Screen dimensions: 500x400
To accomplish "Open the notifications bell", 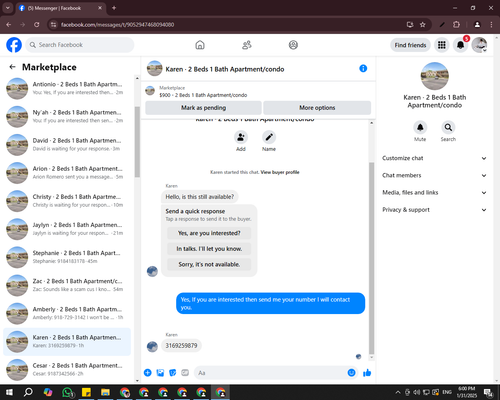I will click(x=460, y=45).
